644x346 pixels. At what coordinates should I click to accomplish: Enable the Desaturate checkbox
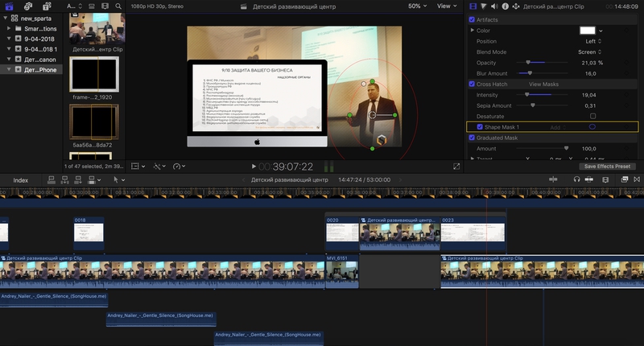[592, 116]
